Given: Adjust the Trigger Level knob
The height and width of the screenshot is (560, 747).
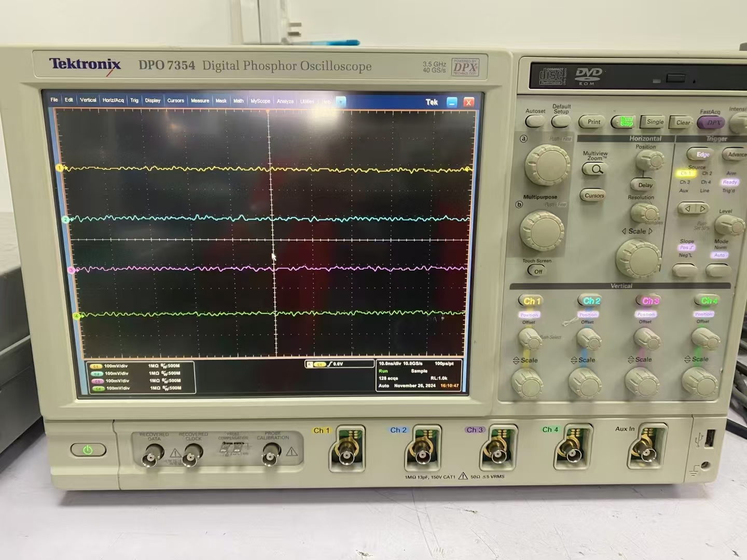Looking at the screenshot, I should pyautogui.click(x=730, y=226).
